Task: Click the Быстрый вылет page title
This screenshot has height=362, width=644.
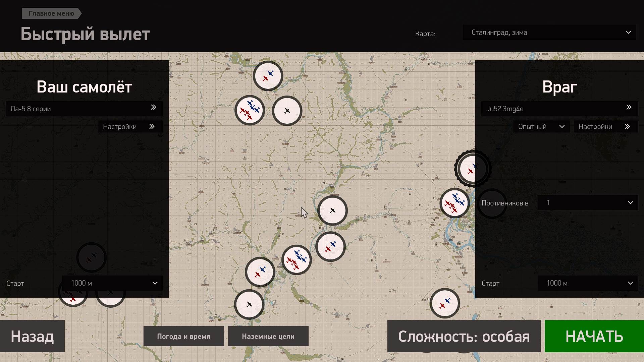Action: click(85, 34)
